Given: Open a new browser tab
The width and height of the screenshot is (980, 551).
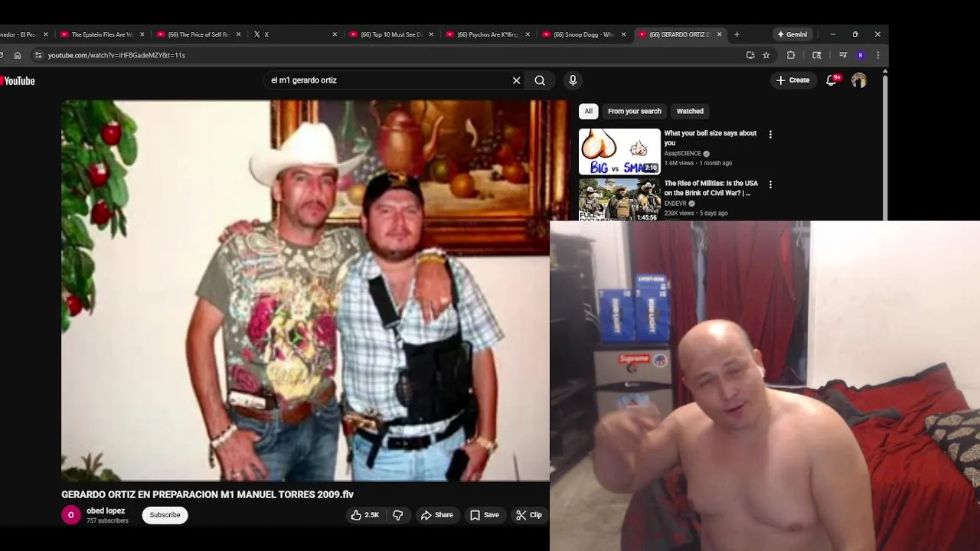Looking at the screenshot, I should [x=737, y=34].
